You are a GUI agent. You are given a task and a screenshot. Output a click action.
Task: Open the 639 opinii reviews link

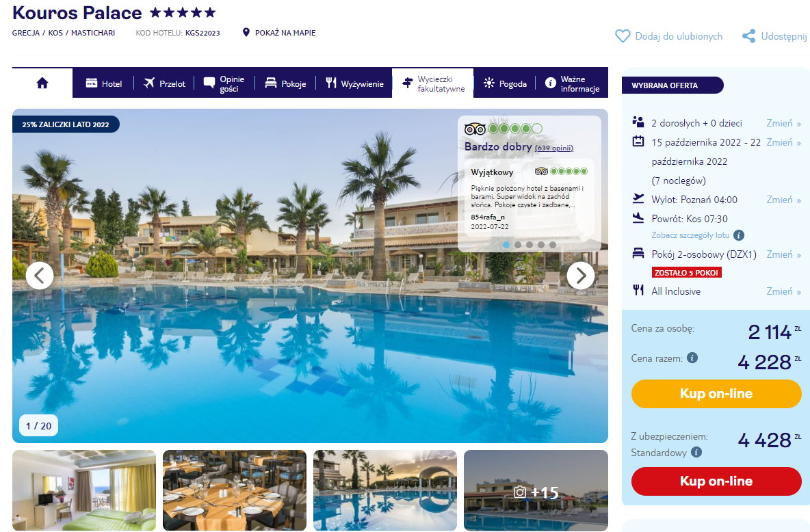[553, 148]
